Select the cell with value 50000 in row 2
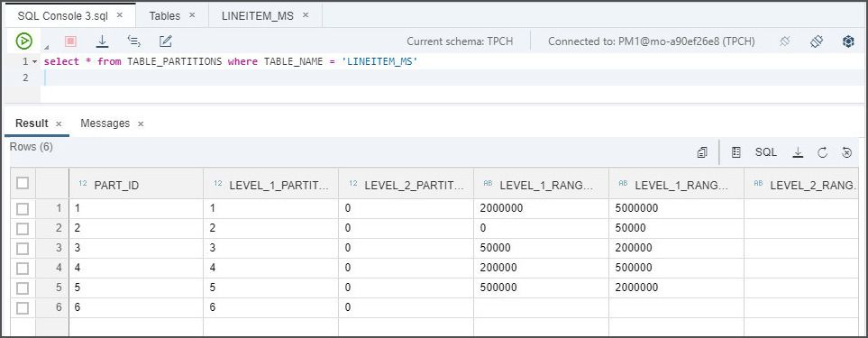Image resolution: width=868 pixels, height=338 pixels. (676, 228)
